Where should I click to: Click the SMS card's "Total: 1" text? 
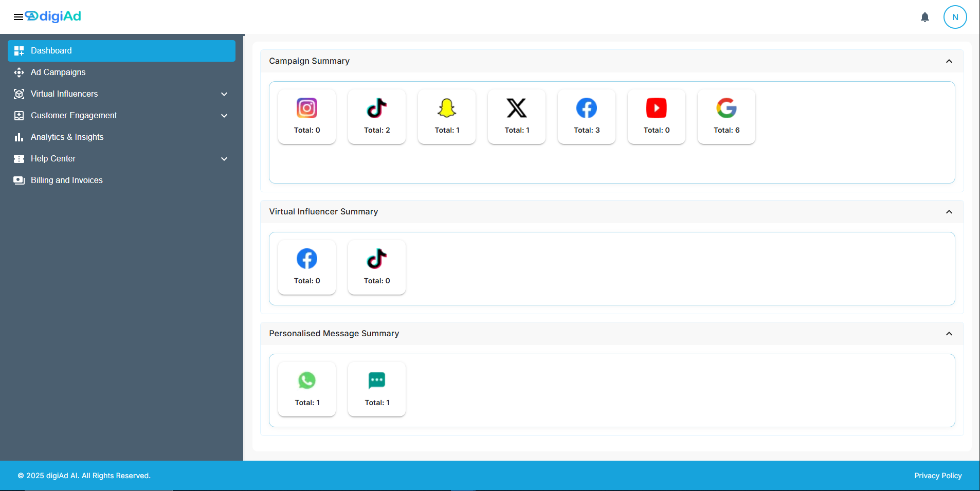click(377, 403)
